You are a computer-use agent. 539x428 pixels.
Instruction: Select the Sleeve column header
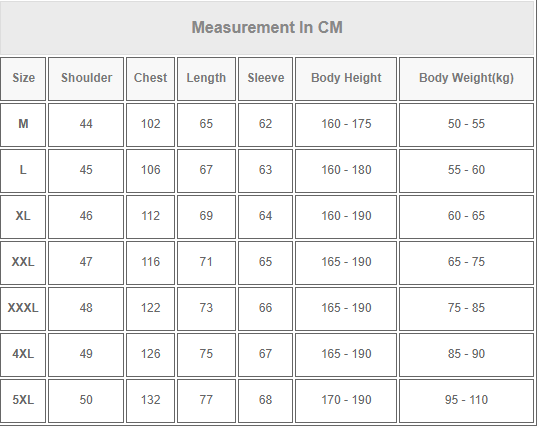[265, 79]
